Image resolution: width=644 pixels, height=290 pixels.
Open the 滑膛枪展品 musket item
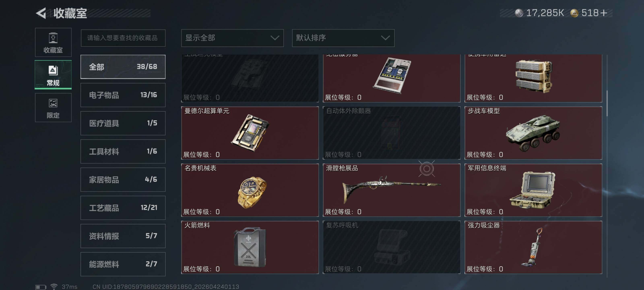click(x=391, y=190)
